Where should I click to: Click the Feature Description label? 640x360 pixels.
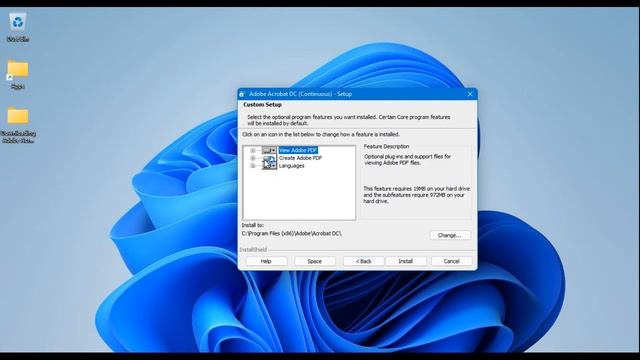387,147
